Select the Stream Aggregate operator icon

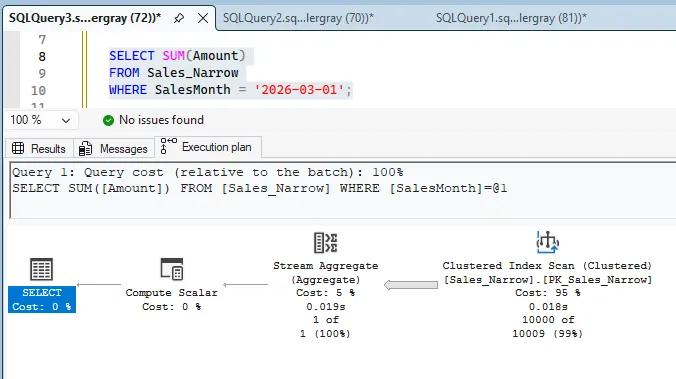click(x=325, y=242)
